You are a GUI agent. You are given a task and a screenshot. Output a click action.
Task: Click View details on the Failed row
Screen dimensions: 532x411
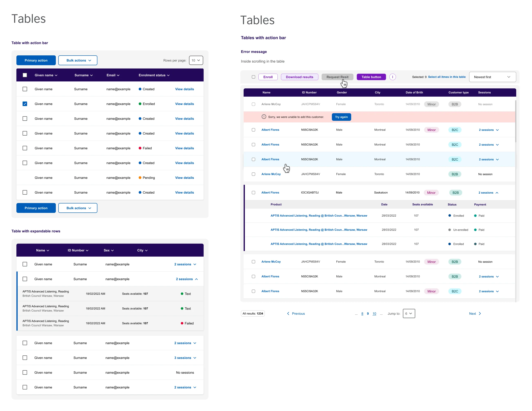[x=184, y=148]
